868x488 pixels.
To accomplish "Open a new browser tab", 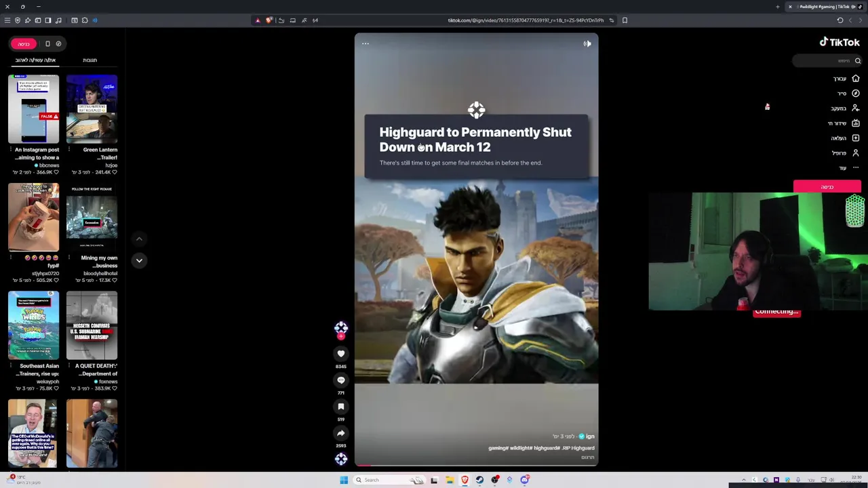I will [778, 7].
